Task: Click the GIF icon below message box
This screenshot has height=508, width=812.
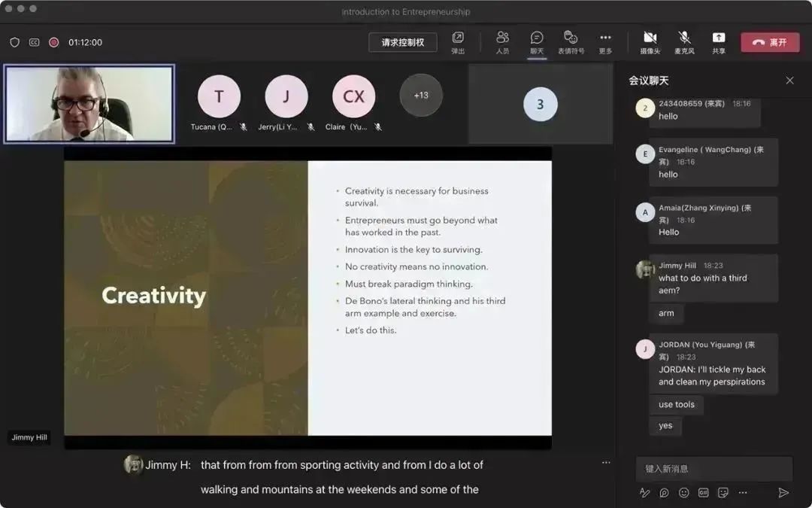Action: coord(703,493)
